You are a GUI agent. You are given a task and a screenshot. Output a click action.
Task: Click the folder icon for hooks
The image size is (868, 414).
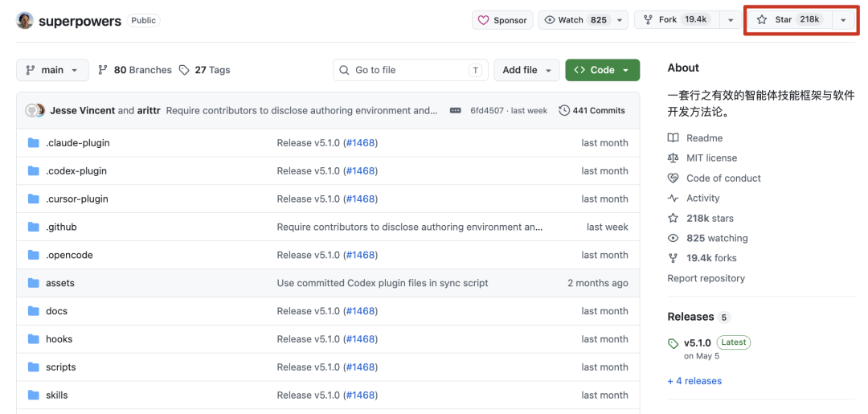click(34, 338)
